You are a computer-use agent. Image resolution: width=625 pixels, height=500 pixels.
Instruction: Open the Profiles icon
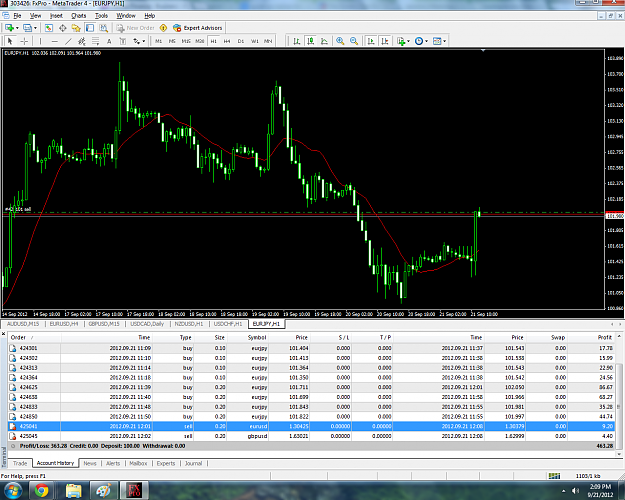pos(27,28)
